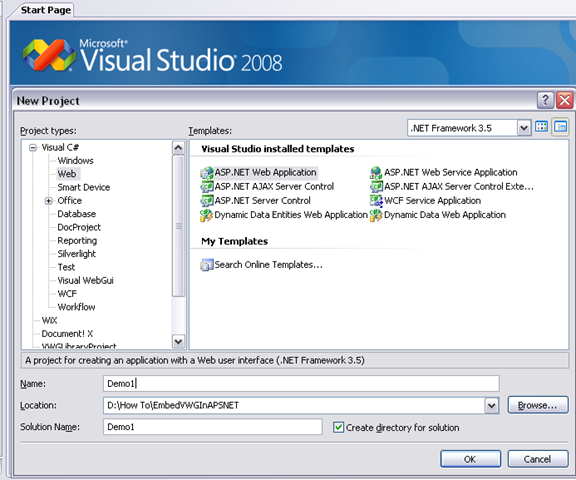Click the New Project help button
This screenshot has width=576, height=480.
tap(546, 100)
